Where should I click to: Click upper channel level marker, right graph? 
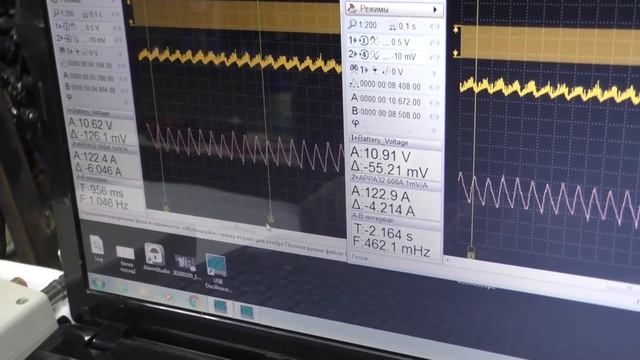point(456,29)
